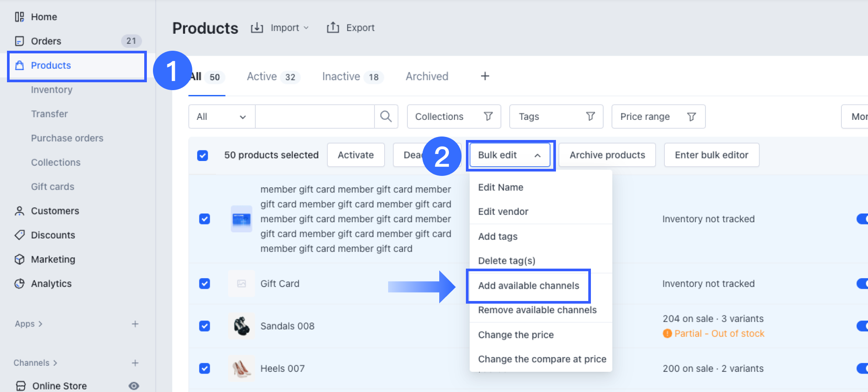The height and width of the screenshot is (392, 868).
Task: Select Add available channels menu option
Action: click(x=528, y=286)
